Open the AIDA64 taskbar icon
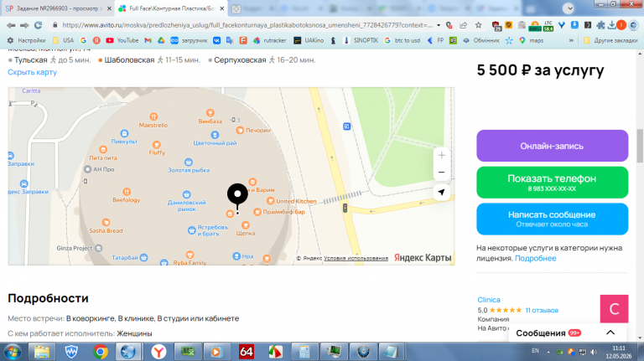Image resolution: width=644 pixels, height=361 pixels. tap(246, 352)
